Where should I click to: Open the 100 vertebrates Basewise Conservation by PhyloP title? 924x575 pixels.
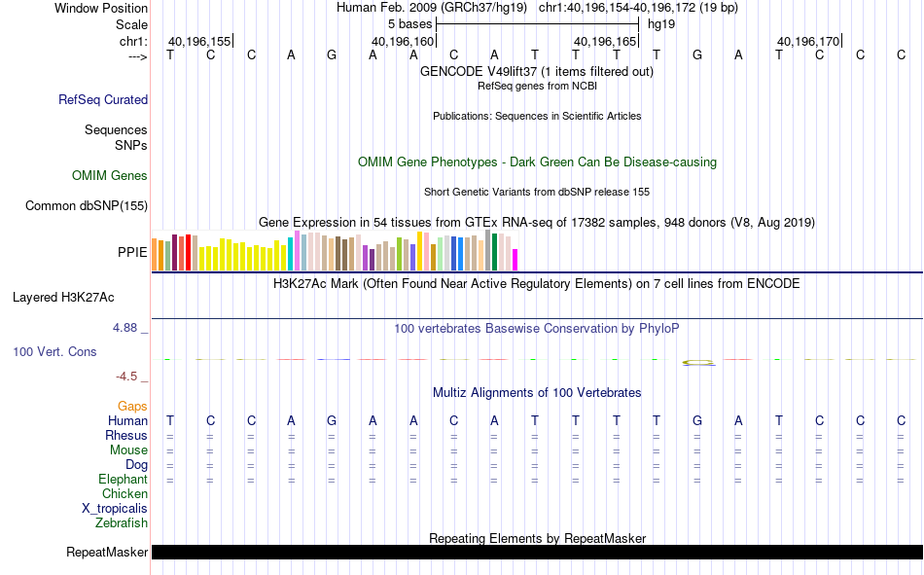pos(537,329)
